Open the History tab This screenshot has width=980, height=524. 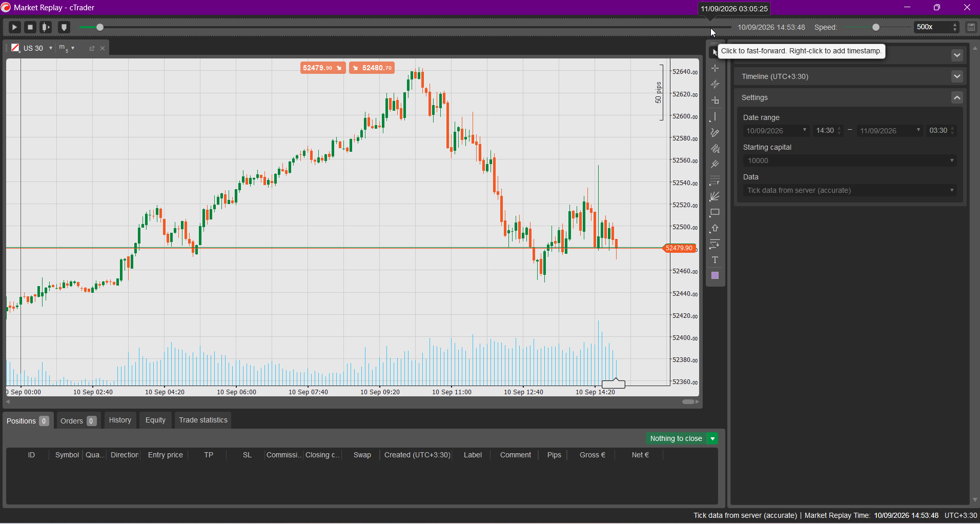click(120, 420)
